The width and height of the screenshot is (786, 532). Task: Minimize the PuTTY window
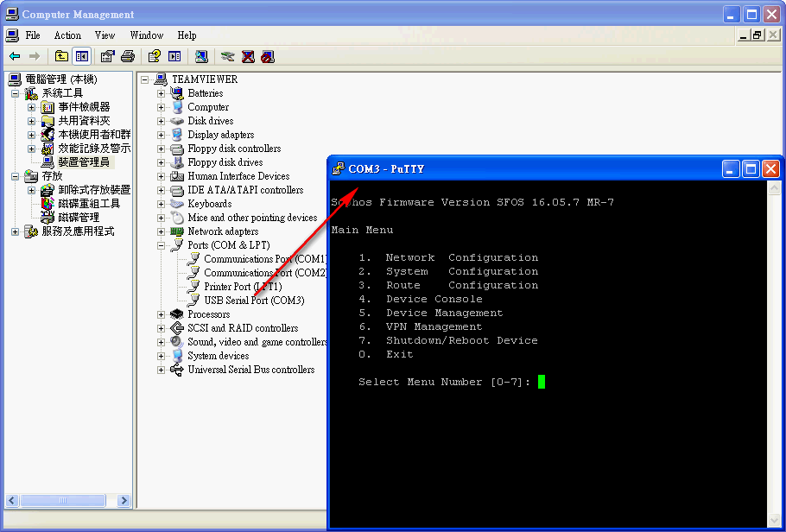(x=731, y=169)
